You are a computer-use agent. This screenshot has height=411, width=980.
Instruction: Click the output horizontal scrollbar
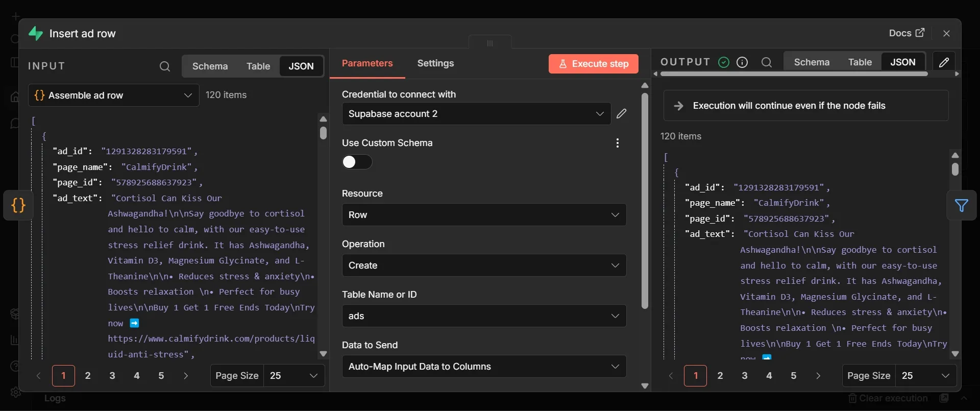[794, 74]
